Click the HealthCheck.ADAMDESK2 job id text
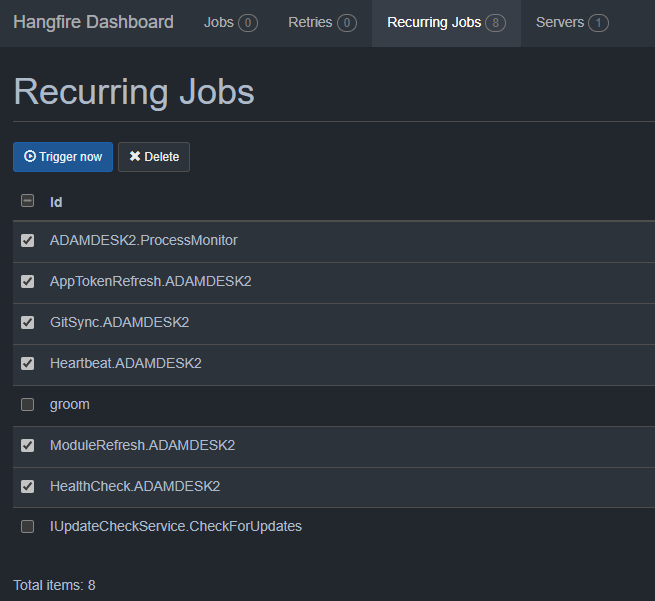The height and width of the screenshot is (601, 655). coord(135,486)
